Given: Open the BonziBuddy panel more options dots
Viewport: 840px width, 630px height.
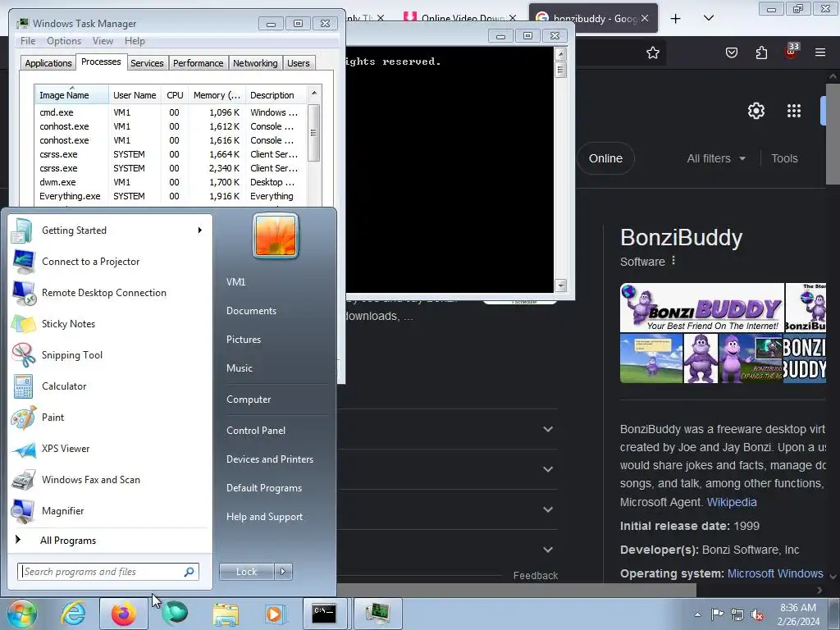Looking at the screenshot, I should click(x=673, y=261).
